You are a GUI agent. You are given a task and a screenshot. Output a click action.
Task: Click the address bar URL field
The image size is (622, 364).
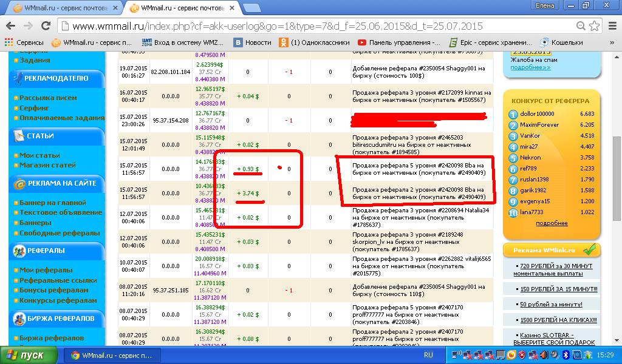[x=304, y=26]
